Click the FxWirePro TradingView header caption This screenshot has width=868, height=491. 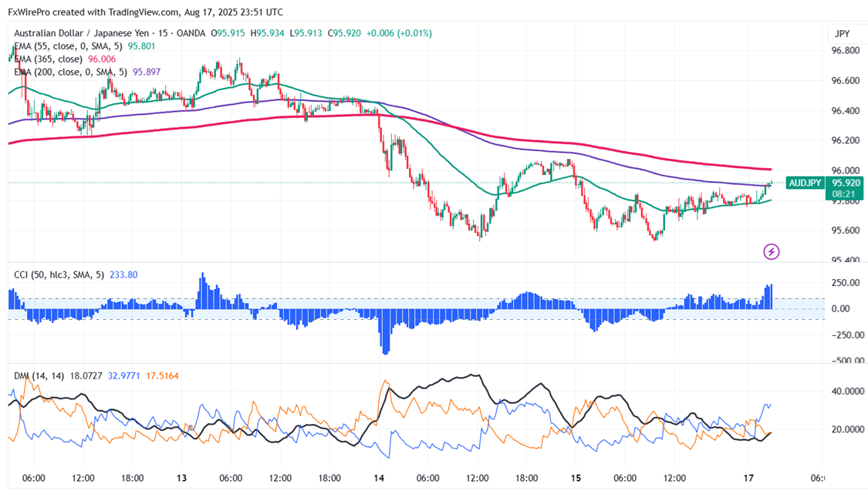pyautogui.click(x=145, y=12)
